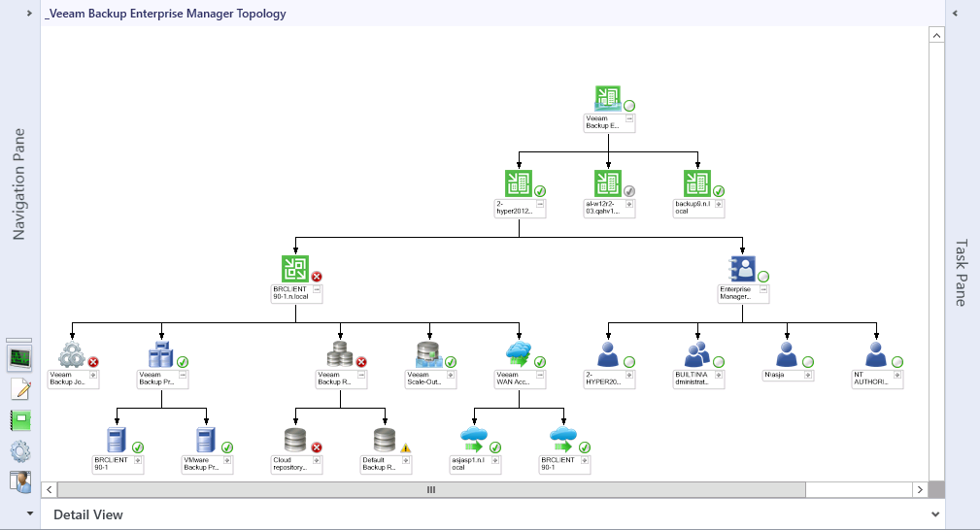Image resolution: width=980 pixels, height=530 pixels.
Task: Expand the BUILTIN\Administrators node
Action: 719,375
